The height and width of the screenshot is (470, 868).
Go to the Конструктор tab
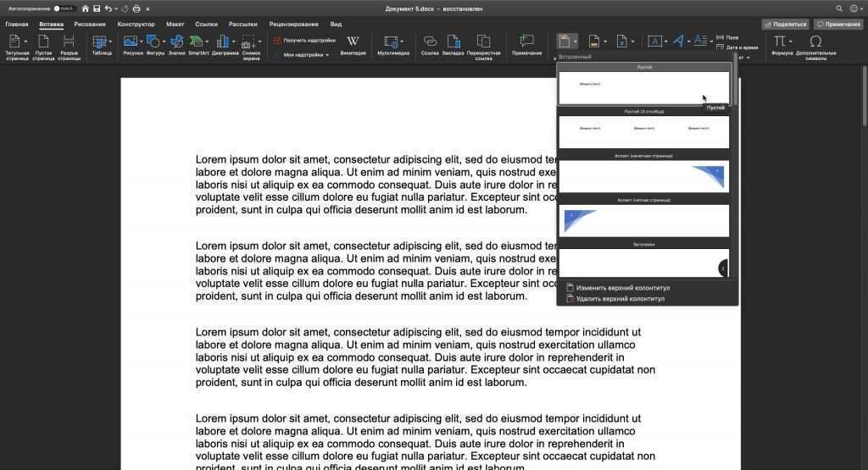(136, 25)
